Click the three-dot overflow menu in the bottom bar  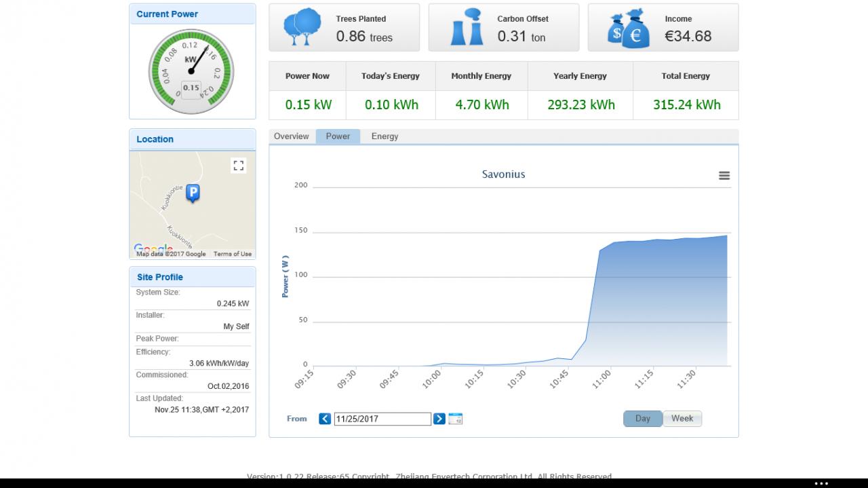tap(821, 484)
